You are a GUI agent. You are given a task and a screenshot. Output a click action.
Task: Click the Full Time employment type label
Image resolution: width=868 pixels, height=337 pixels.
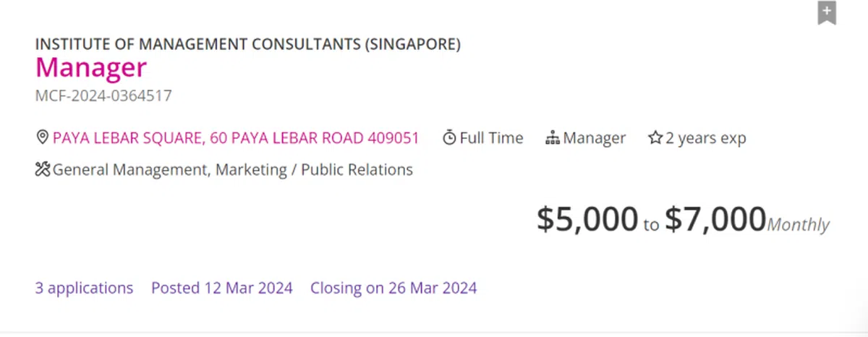tap(491, 137)
